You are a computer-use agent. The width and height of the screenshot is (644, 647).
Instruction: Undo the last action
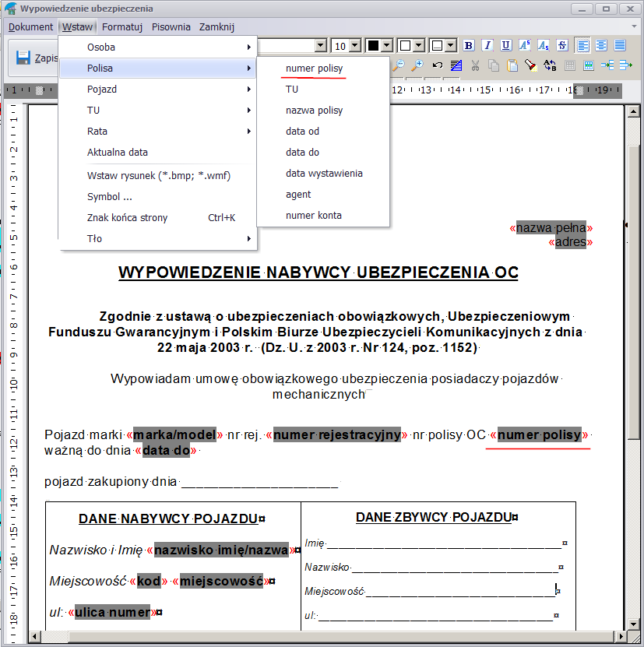point(438,65)
